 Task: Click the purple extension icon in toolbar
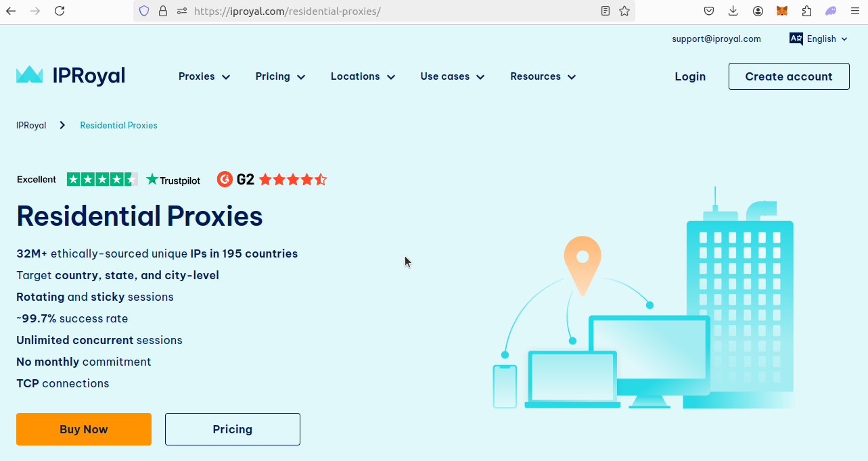(831, 11)
